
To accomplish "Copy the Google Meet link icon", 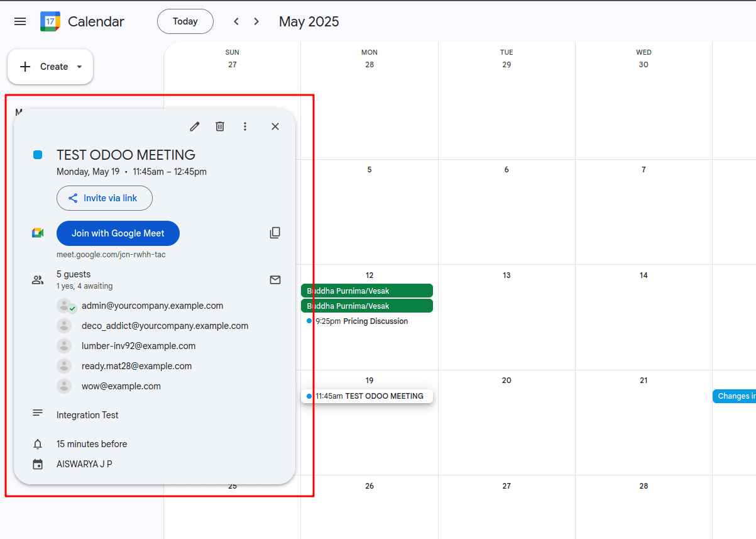I will tap(275, 233).
